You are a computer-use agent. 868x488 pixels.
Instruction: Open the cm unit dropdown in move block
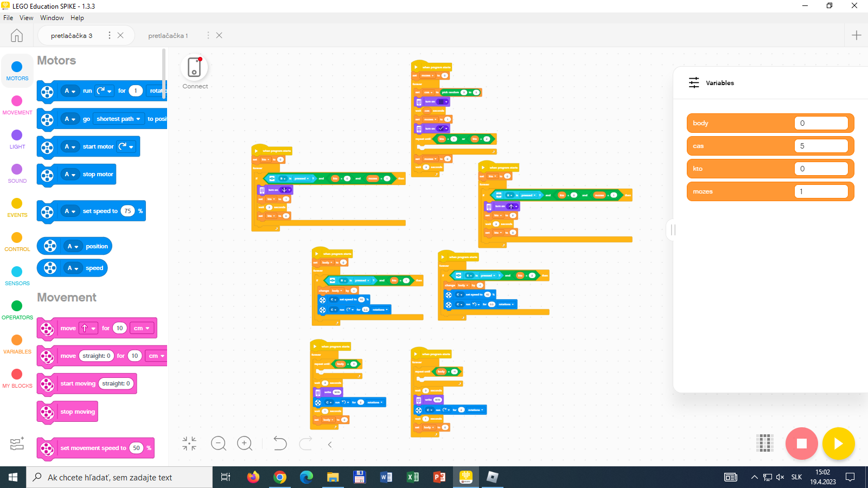tap(142, 328)
